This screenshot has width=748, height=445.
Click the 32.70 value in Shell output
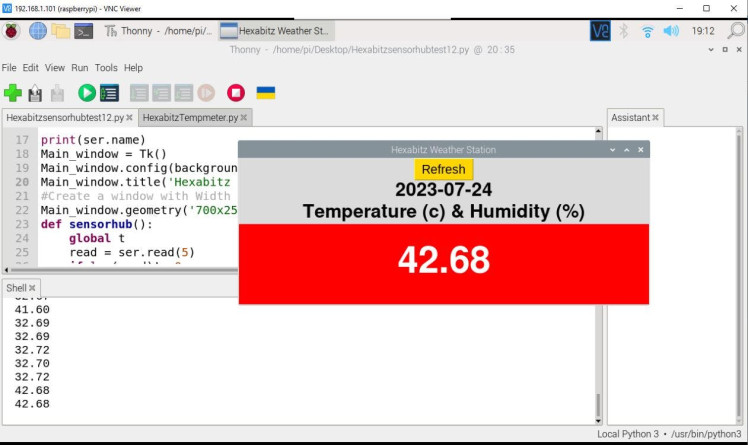32,363
